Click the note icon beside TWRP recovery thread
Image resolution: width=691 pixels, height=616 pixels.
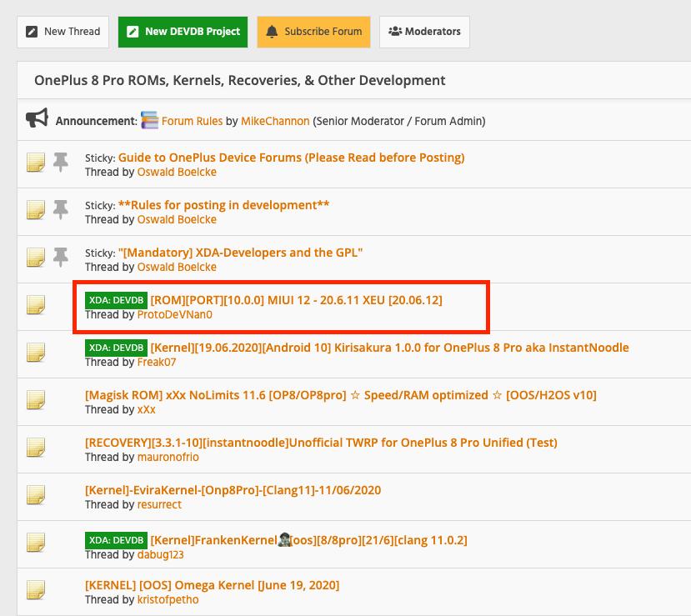pyautogui.click(x=36, y=448)
